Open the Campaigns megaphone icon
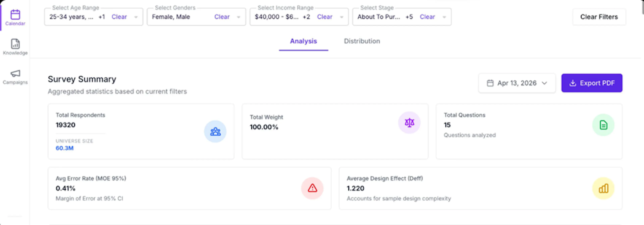The height and width of the screenshot is (225, 644). pyautogui.click(x=15, y=73)
